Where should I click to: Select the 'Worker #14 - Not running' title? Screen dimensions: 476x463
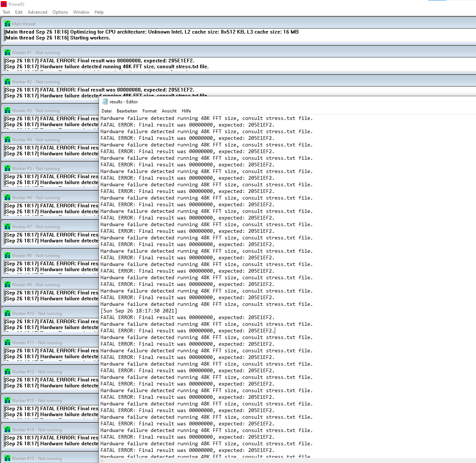tap(37, 430)
